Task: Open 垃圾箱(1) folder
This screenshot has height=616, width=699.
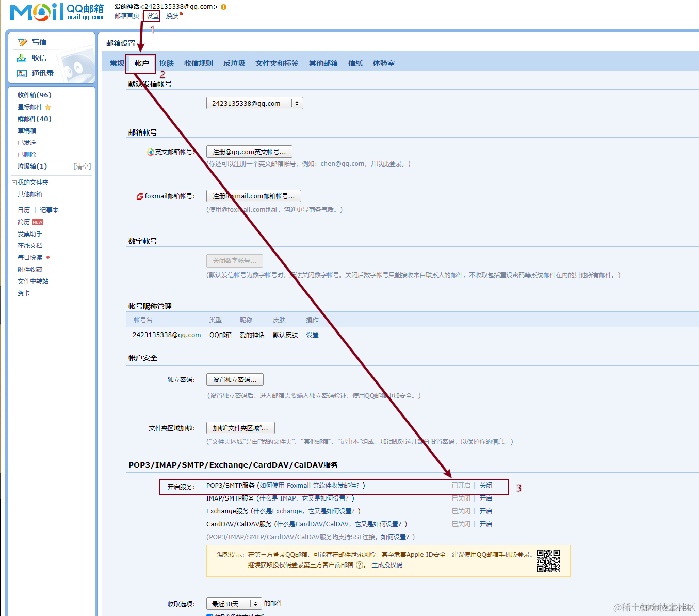Action: tap(32, 166)
